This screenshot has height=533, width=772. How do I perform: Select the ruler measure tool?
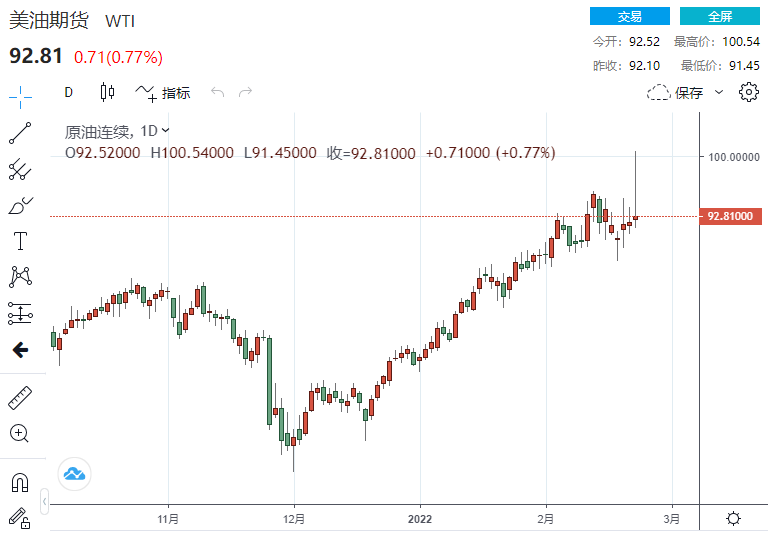point(20,397)
